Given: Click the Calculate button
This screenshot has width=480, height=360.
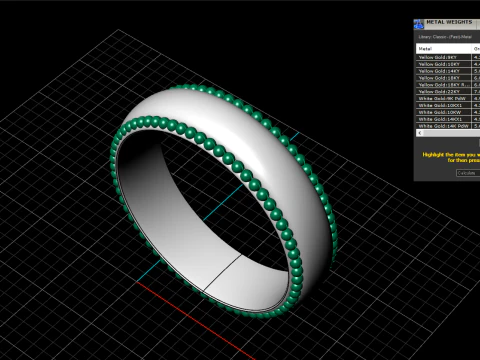Looking at the screenshot, I should pyautogui.click(x=468, y=173).
